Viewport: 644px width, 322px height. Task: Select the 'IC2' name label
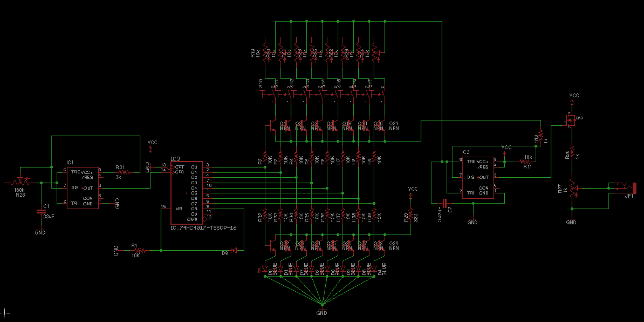[466, 152]
